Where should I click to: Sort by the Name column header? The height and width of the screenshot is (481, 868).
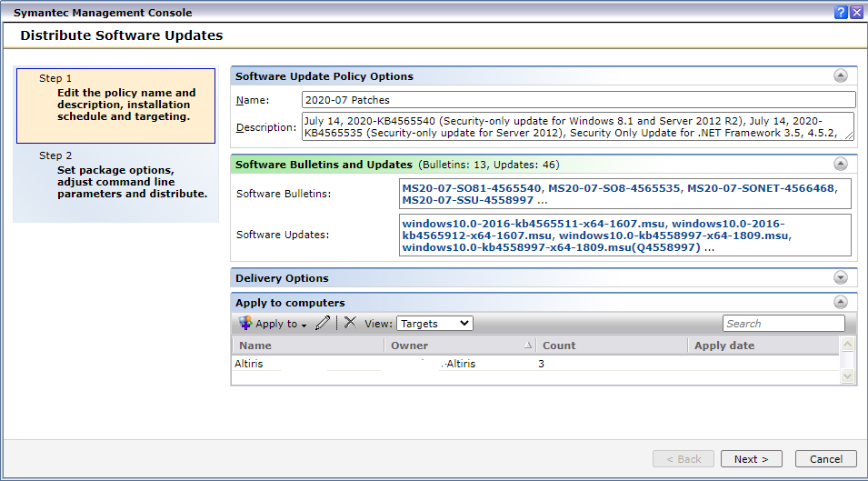pos(308,346)
